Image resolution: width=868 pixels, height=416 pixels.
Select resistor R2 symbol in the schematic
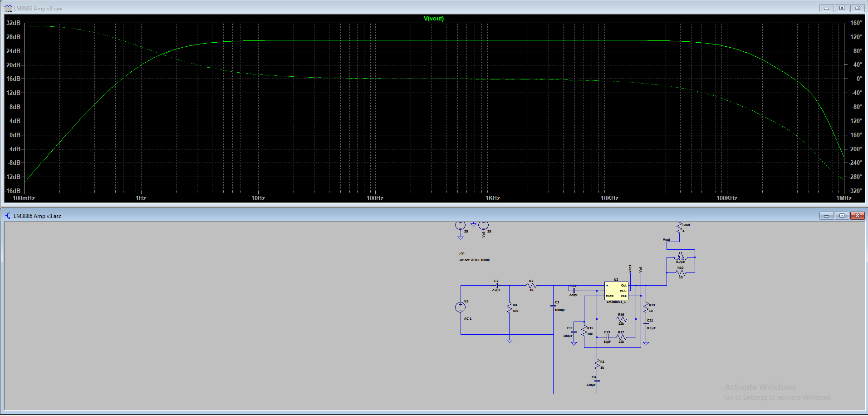click(x=531, y=285)
